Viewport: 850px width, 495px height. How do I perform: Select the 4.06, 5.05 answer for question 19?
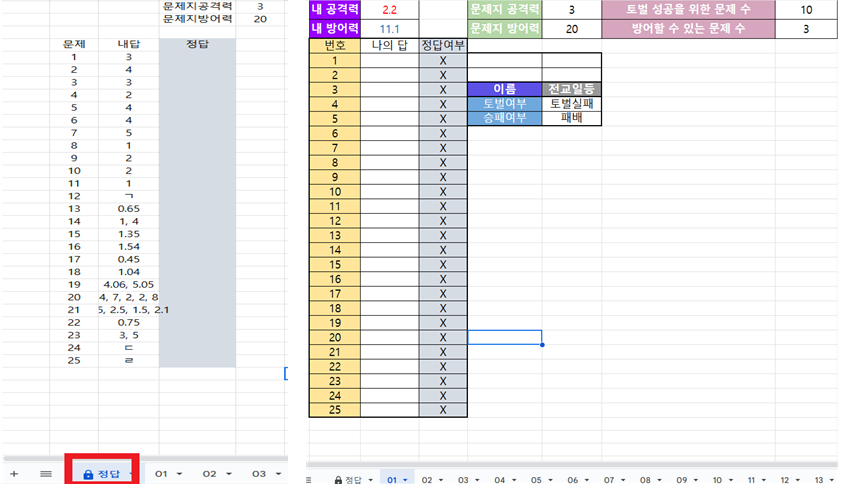pyautogui.click(x=128, y=285)
